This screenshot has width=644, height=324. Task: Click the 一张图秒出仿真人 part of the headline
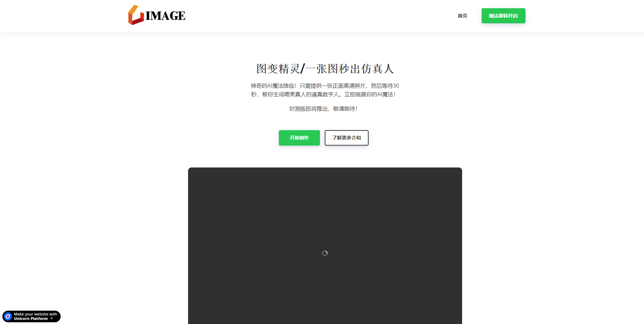coord(349,69)
